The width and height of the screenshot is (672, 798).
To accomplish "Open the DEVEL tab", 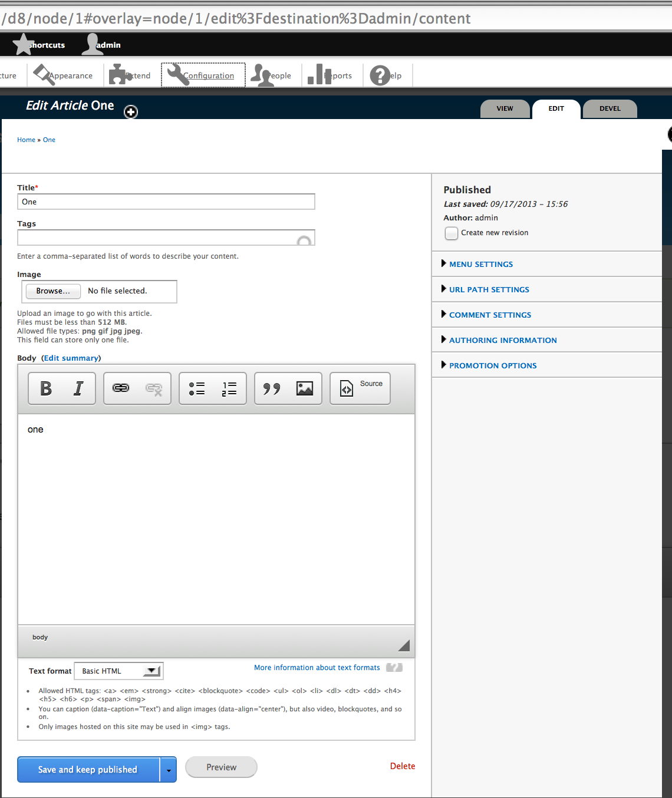I will click(x=610, y=108).
